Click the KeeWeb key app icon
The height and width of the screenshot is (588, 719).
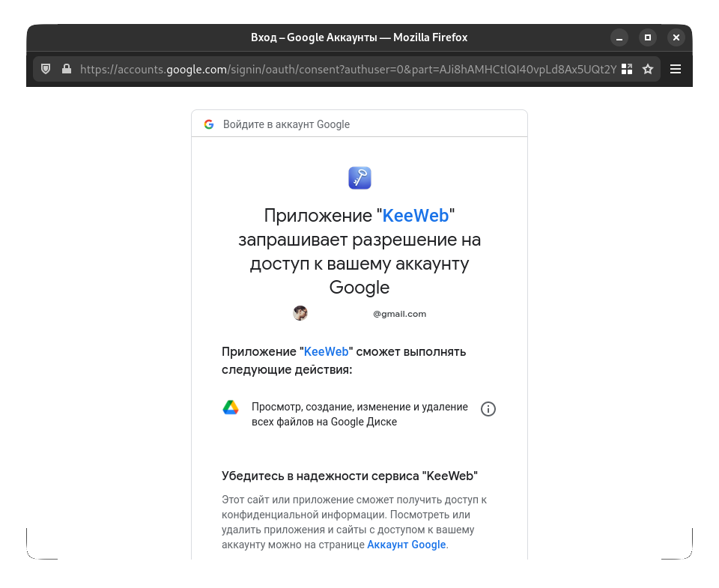pos(359,178)
